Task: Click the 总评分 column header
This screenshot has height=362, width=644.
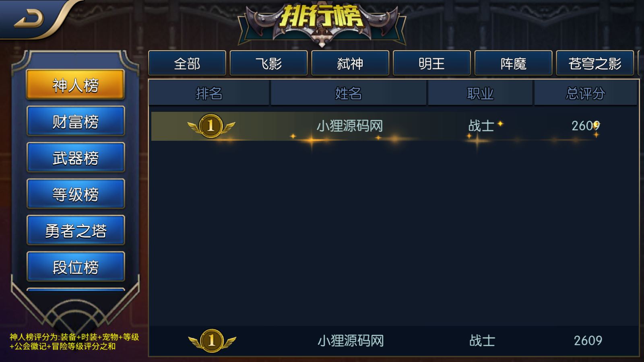Action: coord(586,93)
